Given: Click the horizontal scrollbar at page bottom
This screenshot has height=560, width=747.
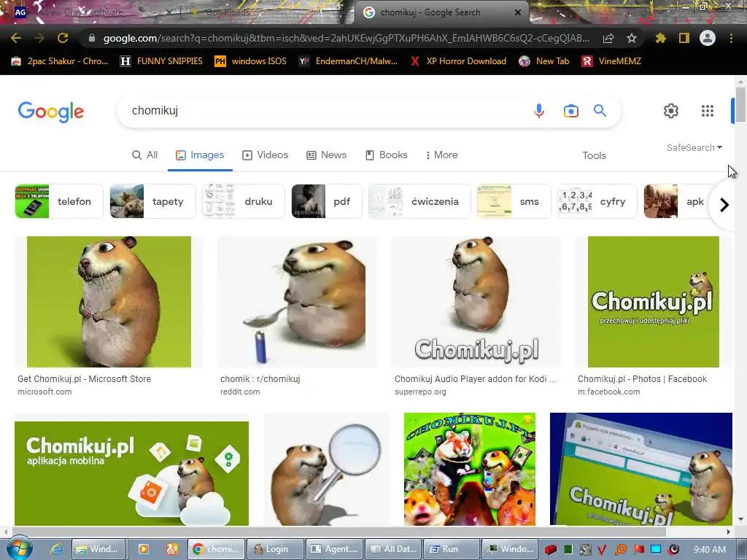Looking at the screenshot, I should point(338,532).
